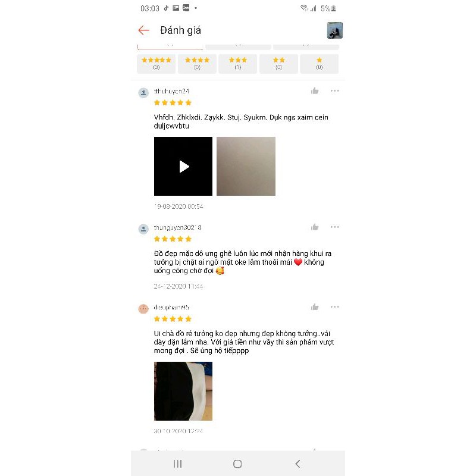
Task: Open the product thumbnail in the header
Action: pos(334,30)
